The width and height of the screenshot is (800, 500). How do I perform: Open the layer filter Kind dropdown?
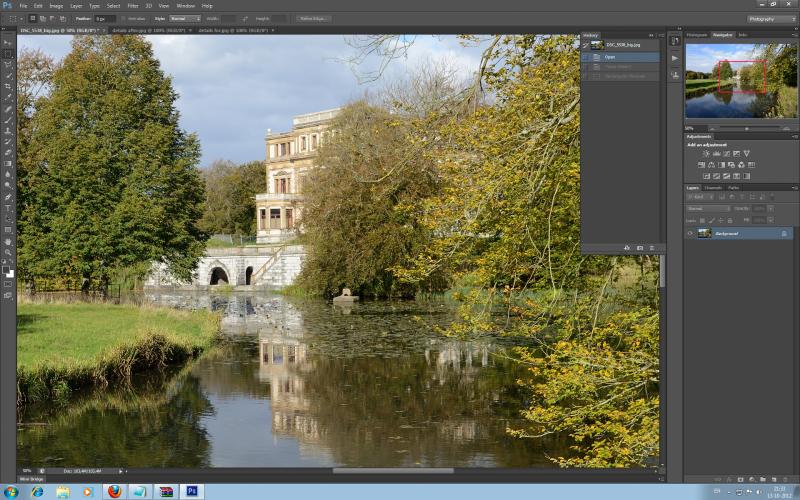pyautogui.click(x=699, y=196)
